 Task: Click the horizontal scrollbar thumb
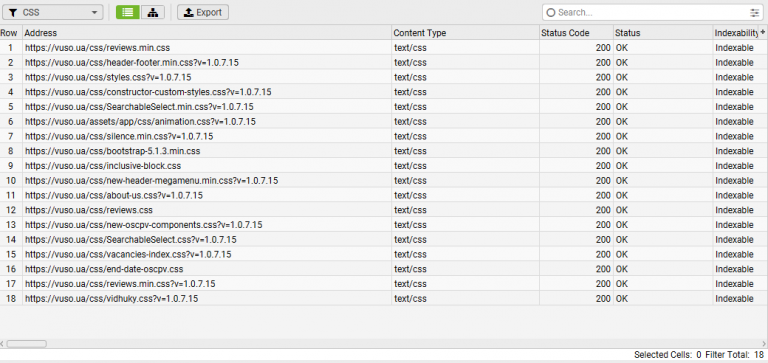pos(26,344)
